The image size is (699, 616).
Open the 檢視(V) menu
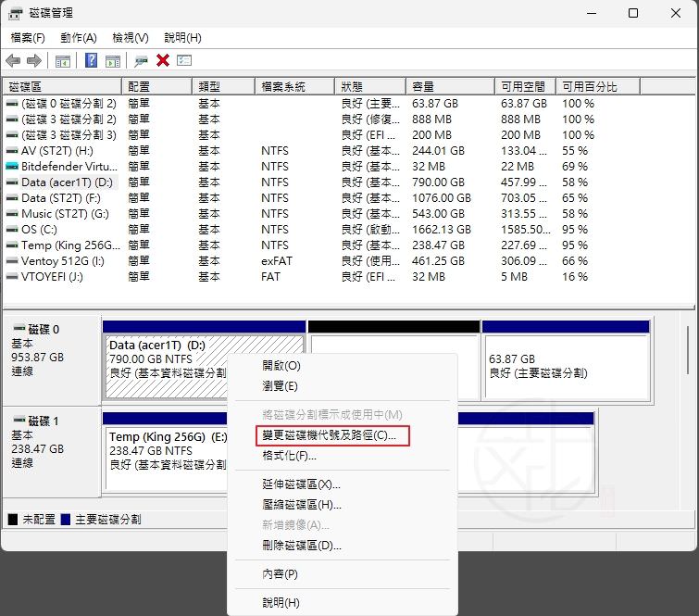coord(131,38)
